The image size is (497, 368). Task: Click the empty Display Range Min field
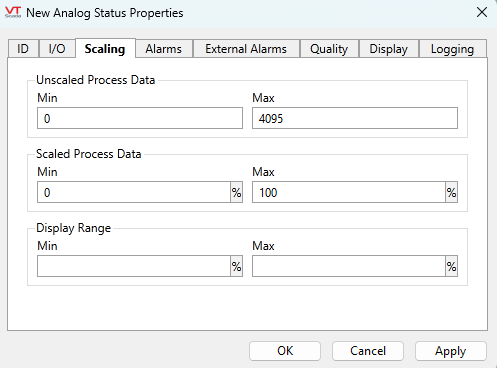134,266
